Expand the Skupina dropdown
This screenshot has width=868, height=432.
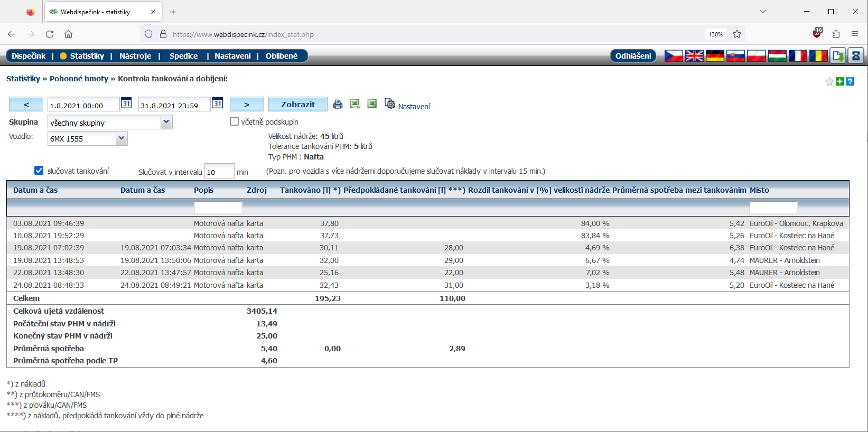pyautogui.click(x=166, y=123)
